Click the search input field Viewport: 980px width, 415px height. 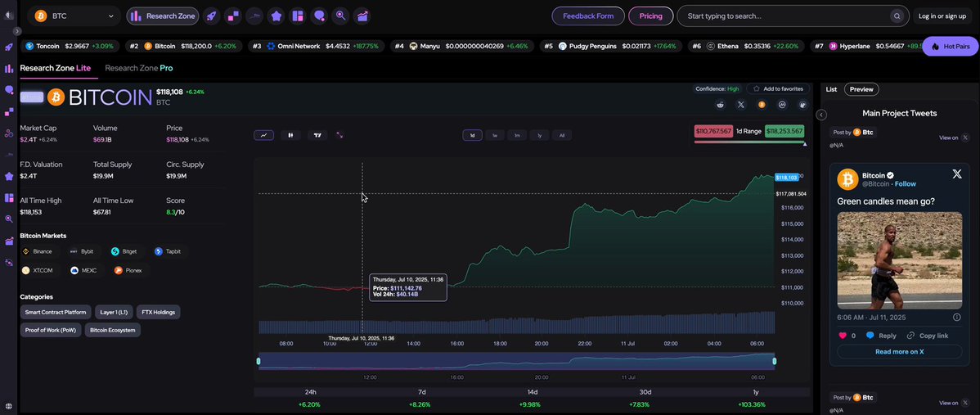(793, 16)
